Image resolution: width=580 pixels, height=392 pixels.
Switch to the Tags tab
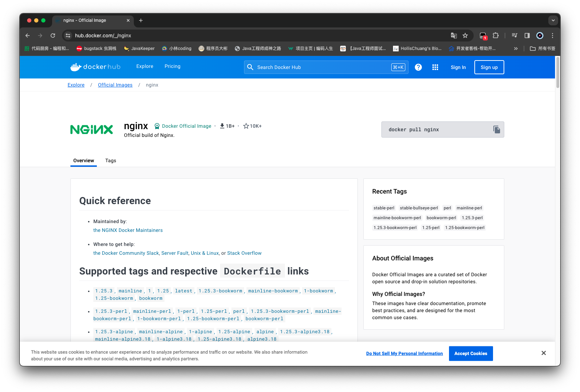[111, 160]
